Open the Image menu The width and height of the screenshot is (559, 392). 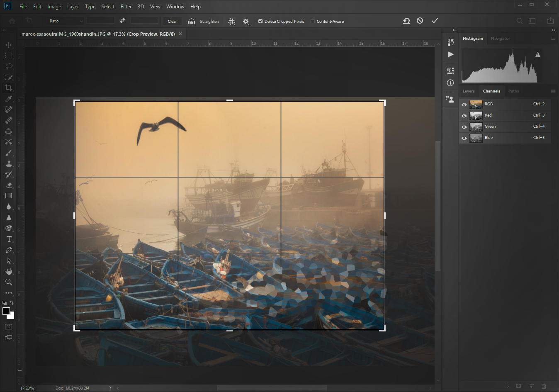[x=54, y=7]
